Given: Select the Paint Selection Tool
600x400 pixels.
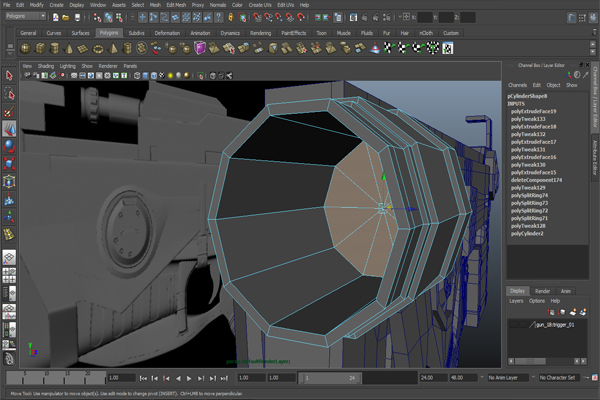Looking at the screenshot, I should tap(9, 111).
